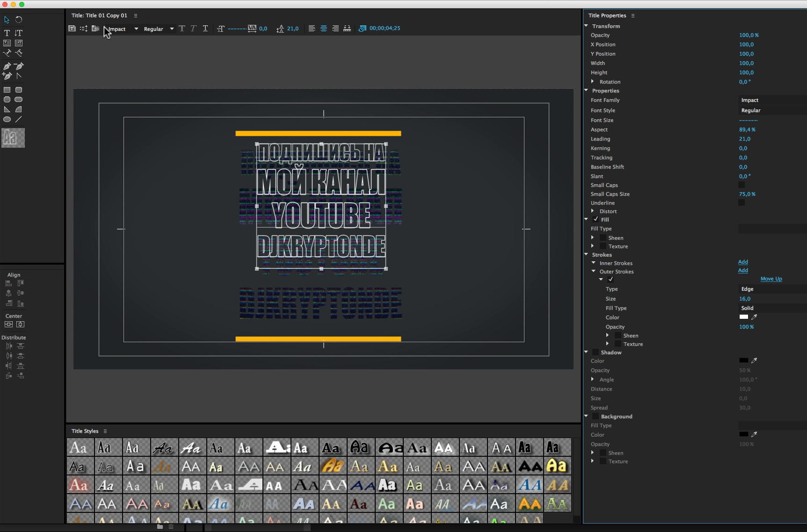Open Roll/Crawl Options
This screenshot has height=532, width=807.
pos(84,29)
